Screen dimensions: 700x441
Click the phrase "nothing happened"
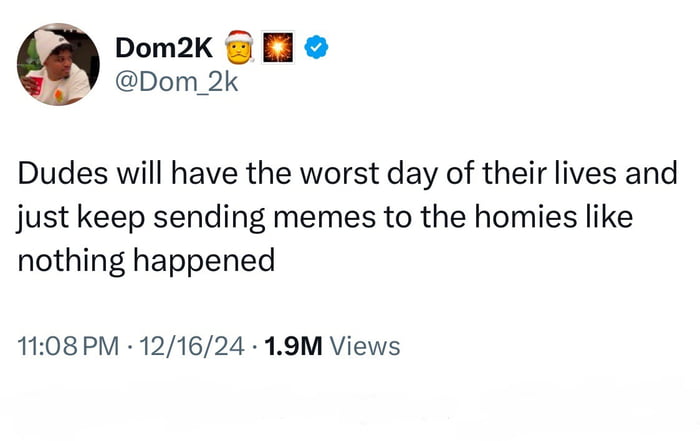145,260
